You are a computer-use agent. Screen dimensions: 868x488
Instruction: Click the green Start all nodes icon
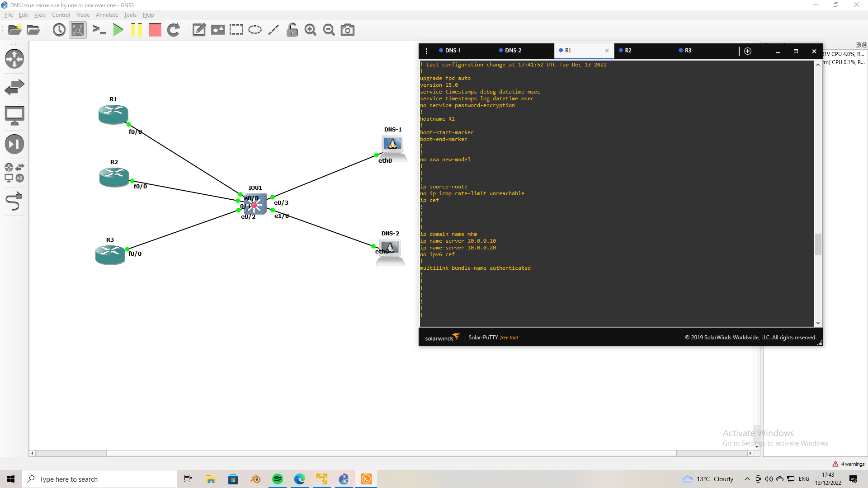[118, 30]
